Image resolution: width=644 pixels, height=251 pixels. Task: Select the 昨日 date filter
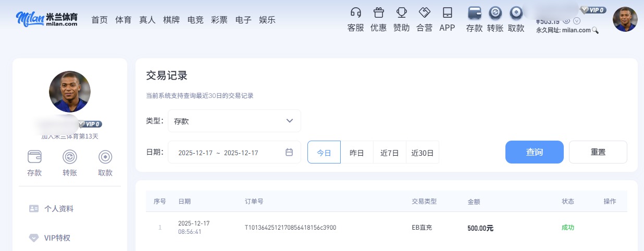click(x=357, y=152)
